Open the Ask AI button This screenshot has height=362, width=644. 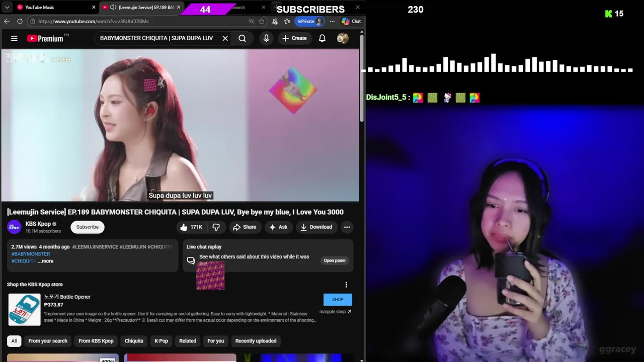[x=278, y=227]
